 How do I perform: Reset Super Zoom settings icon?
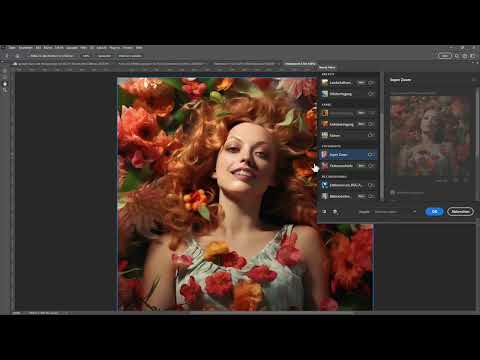474,80
